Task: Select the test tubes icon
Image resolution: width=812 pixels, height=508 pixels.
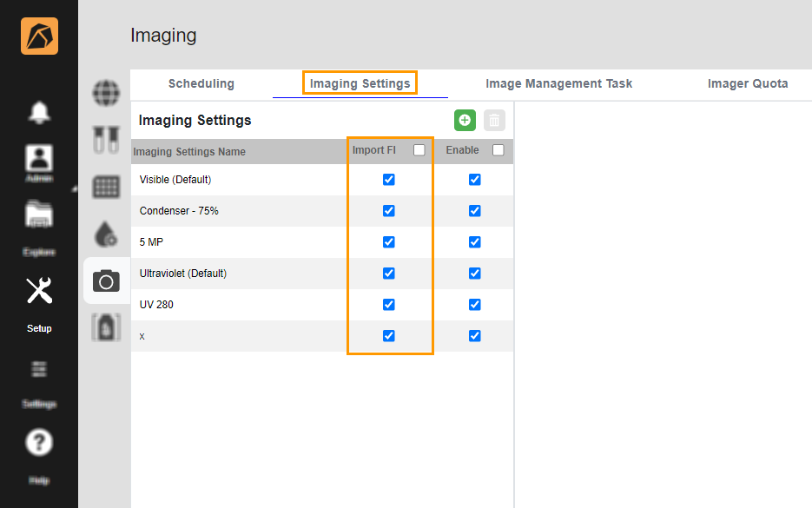Action: (x=106, y=139)
